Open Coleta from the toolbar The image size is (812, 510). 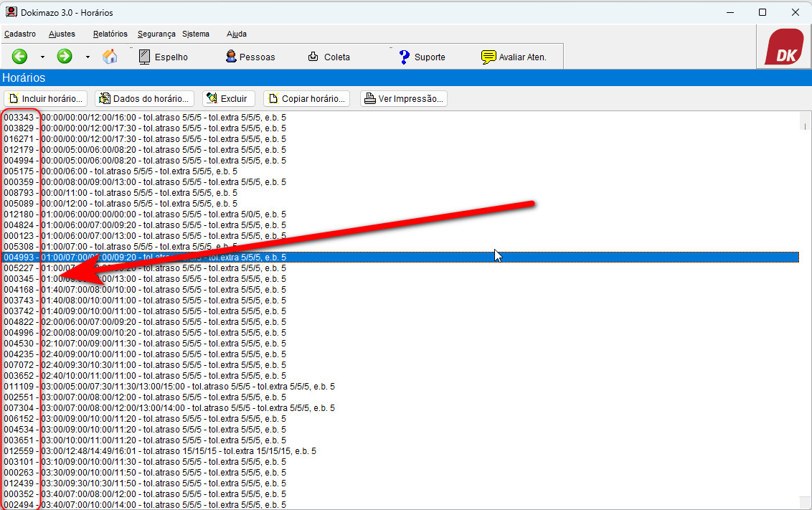(329, 57)
